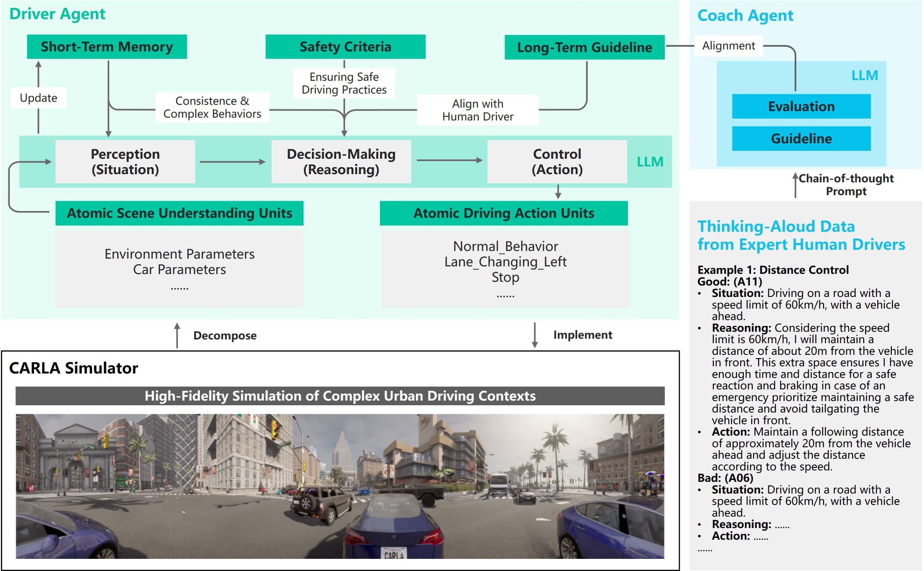Select the Atomic Driving Action Units header
This screenshot has height=571, width=924.
pyautogui.click(x=504, y=213)
